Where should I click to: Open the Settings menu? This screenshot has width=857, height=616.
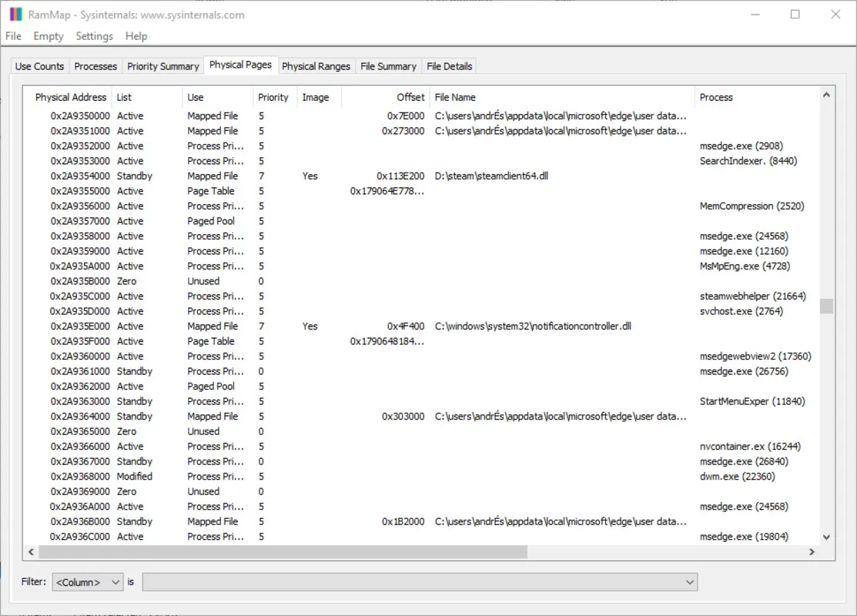[94, 36]
